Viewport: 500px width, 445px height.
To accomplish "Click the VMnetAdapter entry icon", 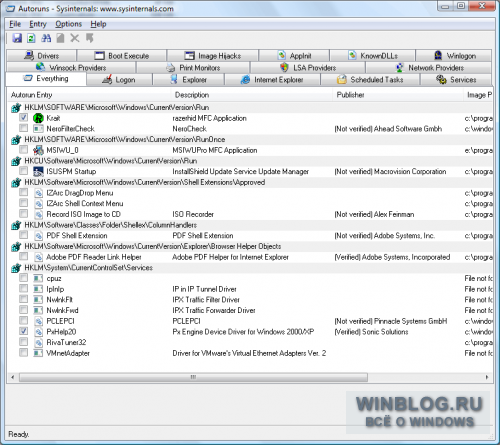I will (x=38, y=353).
